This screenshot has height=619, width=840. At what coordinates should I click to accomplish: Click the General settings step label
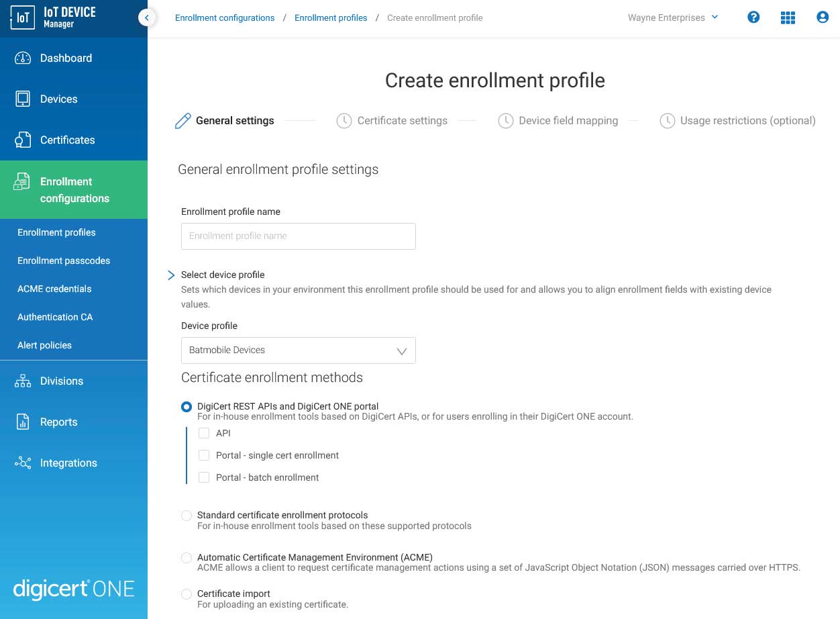(x=235, y=121)
